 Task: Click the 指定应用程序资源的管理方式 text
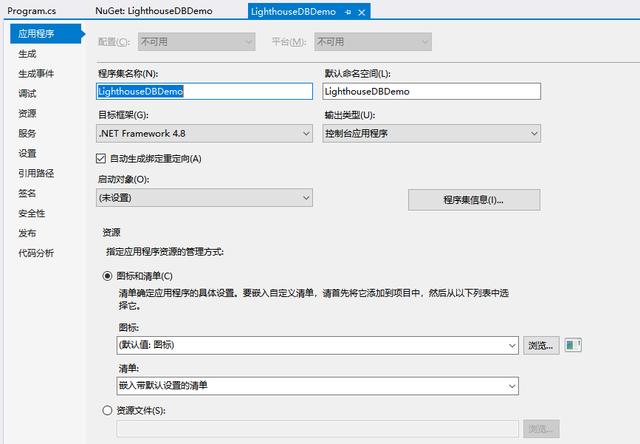[165, 252]
